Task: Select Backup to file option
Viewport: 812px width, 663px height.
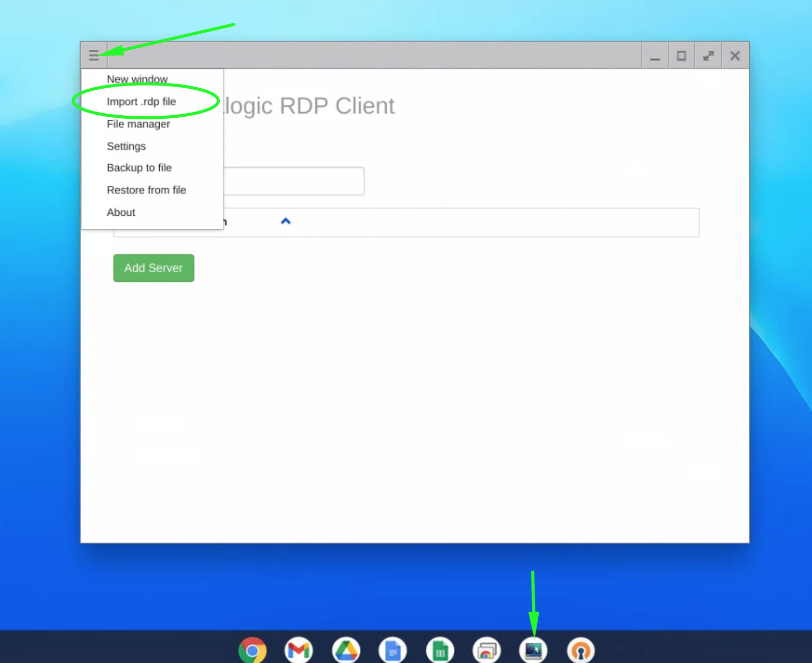Action: tap(139, 168)
